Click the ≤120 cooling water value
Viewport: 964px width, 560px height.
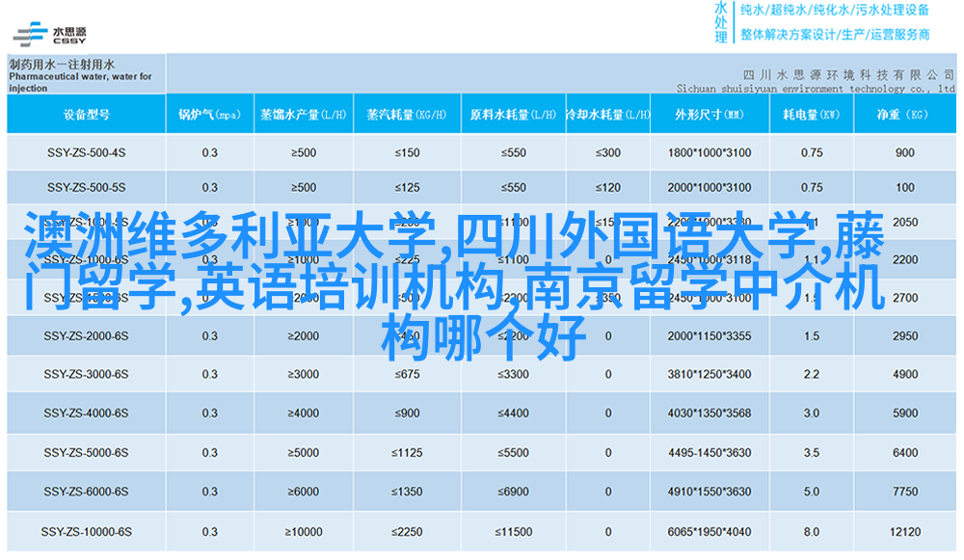coord(608,188)
